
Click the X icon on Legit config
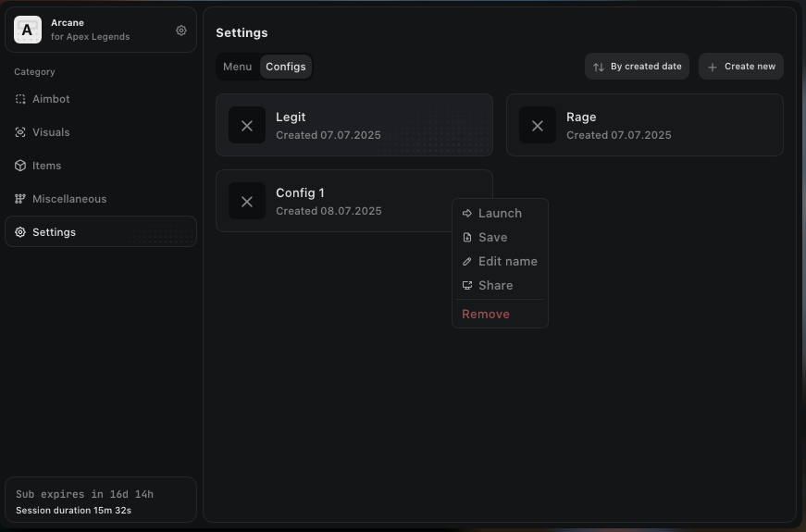tap(247, 126)
